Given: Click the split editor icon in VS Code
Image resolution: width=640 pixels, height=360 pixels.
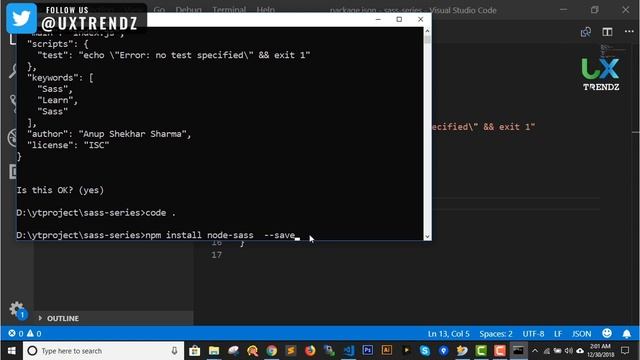Looking at the screenshot, I should click(607, 32).
